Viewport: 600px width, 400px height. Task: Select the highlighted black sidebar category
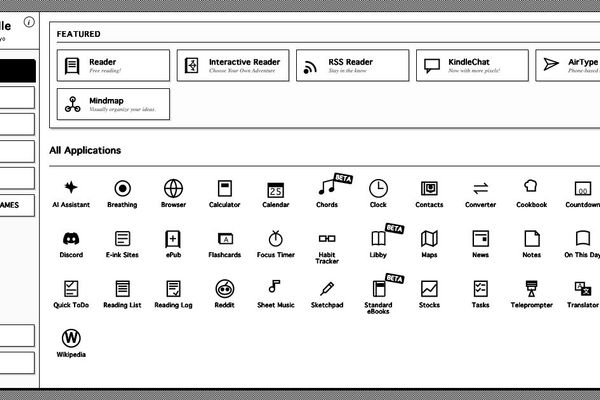17,71
